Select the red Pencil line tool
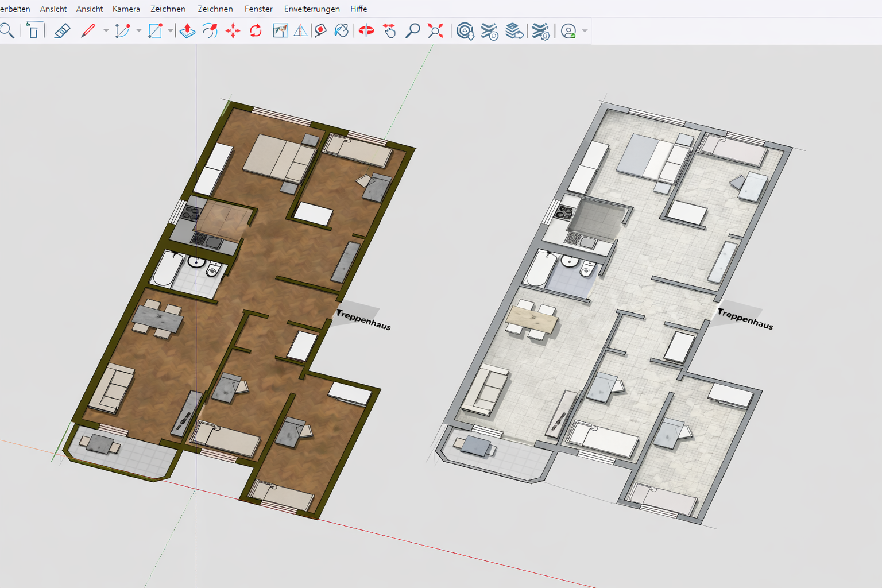Viewport: 882px width, 588px height. (x=88, y=30)
